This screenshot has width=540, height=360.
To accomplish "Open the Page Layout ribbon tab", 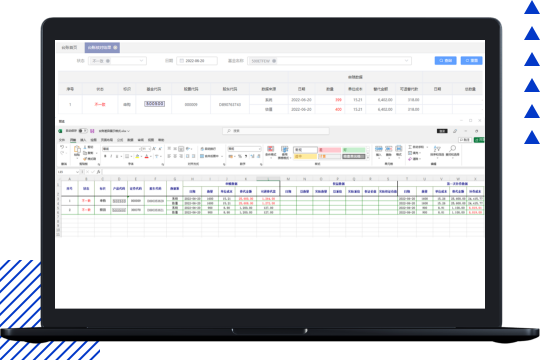I will [107, 140].
